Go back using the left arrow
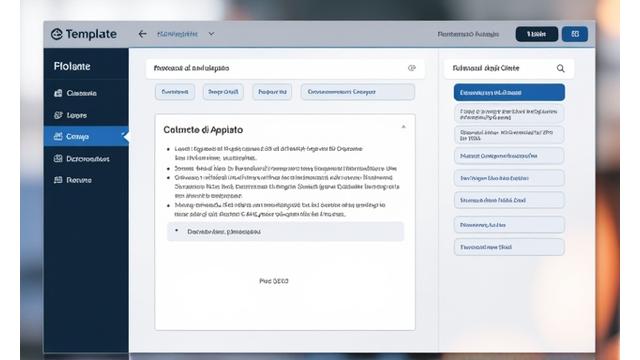Screen dimensions: 640x360 (x=142, y=34)
